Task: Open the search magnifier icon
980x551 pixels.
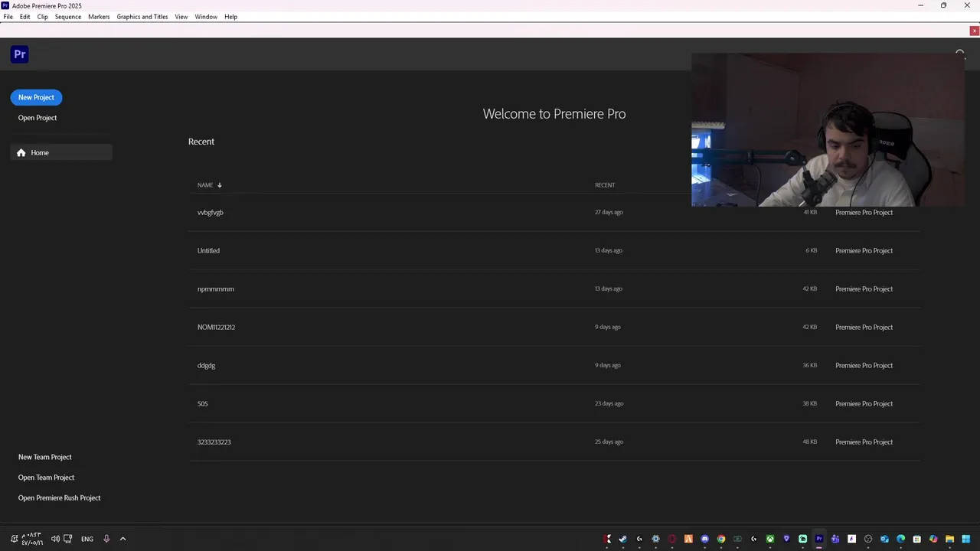Action: (960, 54)
